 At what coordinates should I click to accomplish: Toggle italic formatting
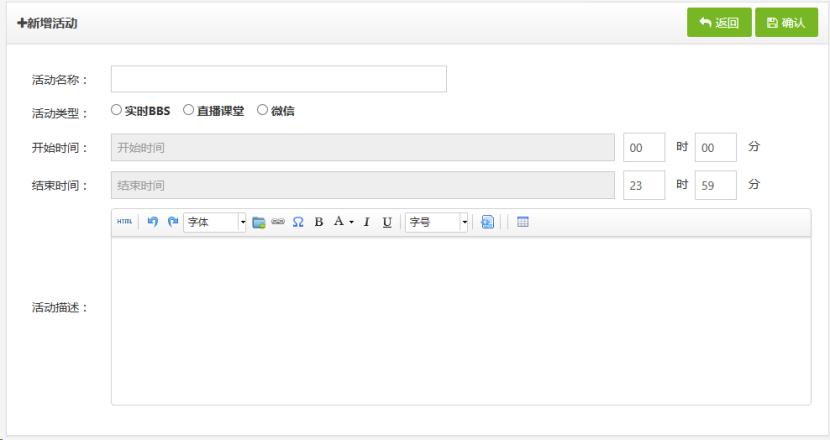coord(366,222)
